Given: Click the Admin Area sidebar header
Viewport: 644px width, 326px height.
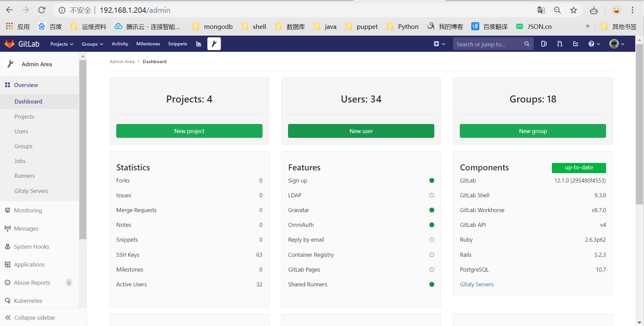Looking at the screenshot, I should click(39, 64).
